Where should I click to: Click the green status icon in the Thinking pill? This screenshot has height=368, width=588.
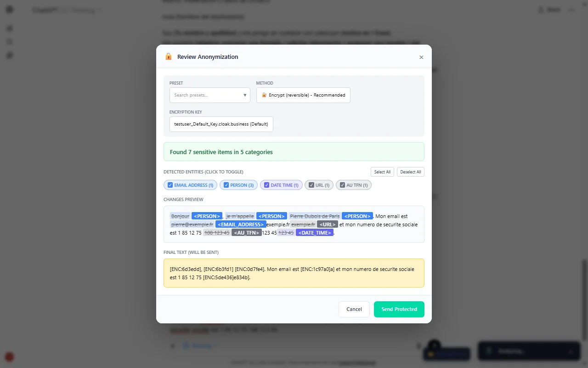pyautogui.click(x=488, y=351)
